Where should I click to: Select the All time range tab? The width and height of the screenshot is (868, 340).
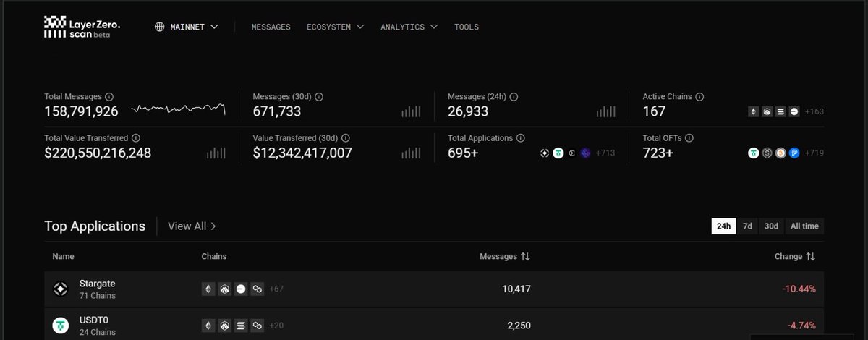[x=804, y=226]
